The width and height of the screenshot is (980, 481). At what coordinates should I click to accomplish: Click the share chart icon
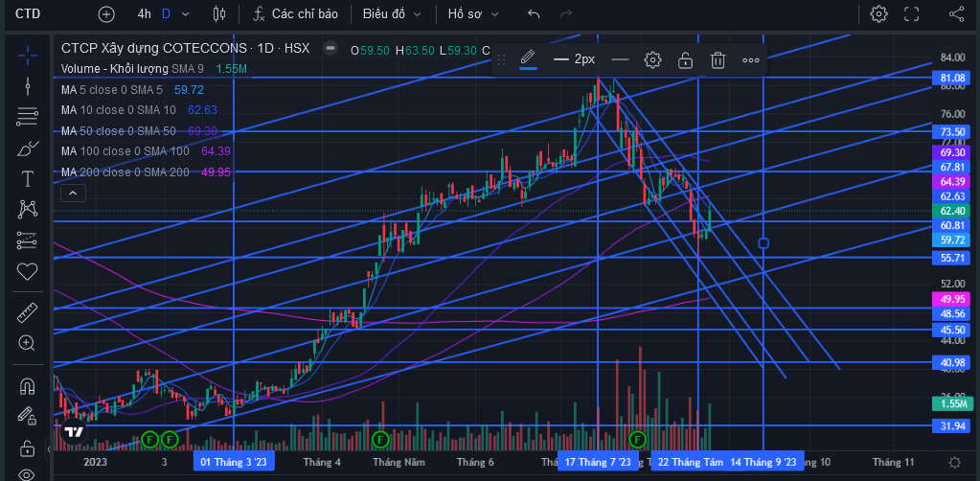pyautogui.click(x=956, y=13)
